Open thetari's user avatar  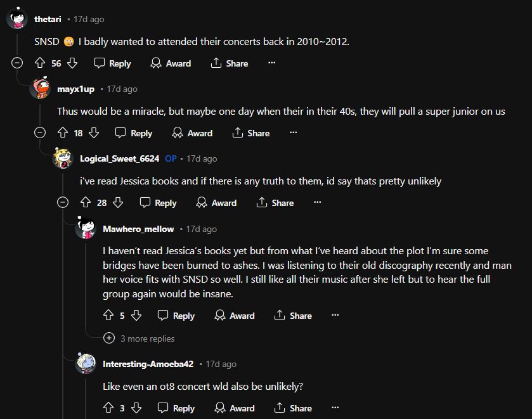[17, 19]
